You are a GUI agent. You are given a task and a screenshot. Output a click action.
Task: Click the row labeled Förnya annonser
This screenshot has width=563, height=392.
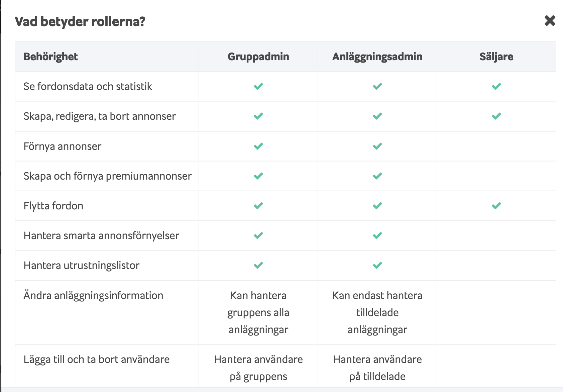(x=62, y=146)
